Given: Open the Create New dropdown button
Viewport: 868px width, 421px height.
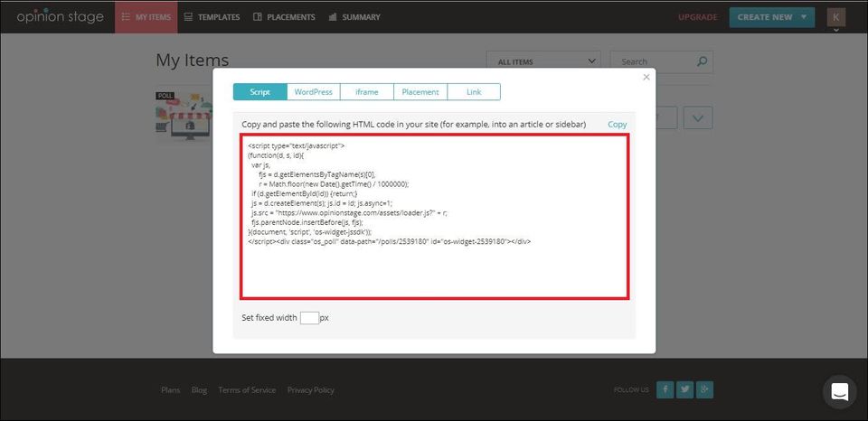Looking at the screenshot, I should (771, 17).
